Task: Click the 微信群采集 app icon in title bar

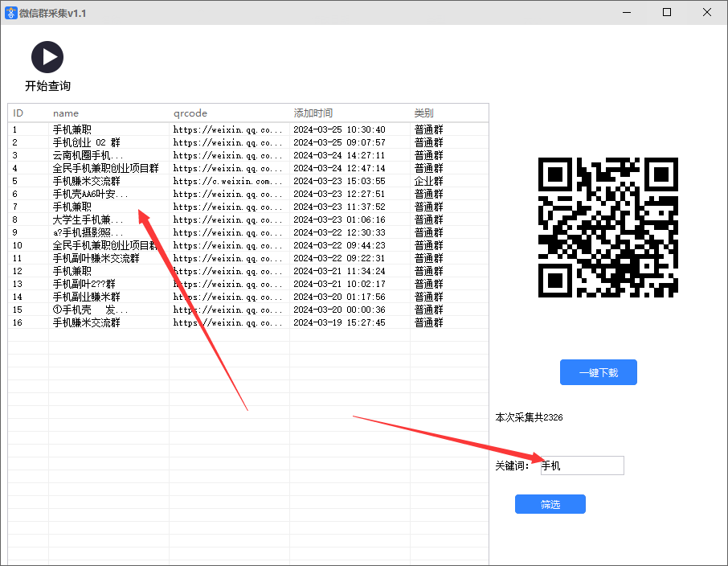Action: click(x=11, y=13)
